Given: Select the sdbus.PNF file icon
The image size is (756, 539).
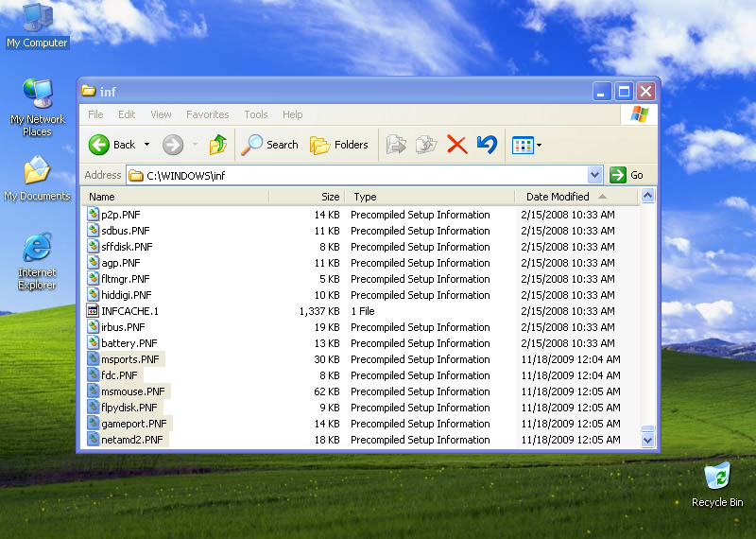Looking at the screenshot, I should coord(93,230).
